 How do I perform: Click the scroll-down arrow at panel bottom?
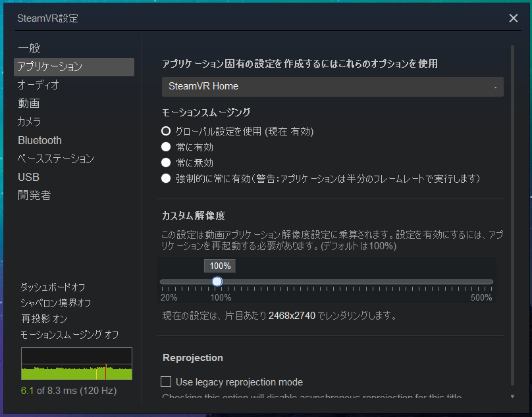pos(513,396)
